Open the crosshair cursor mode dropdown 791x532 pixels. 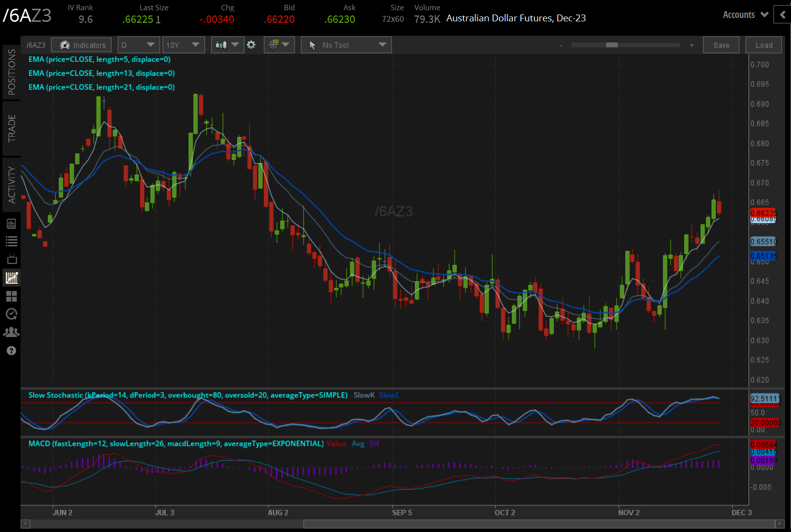tap(279, 45)
